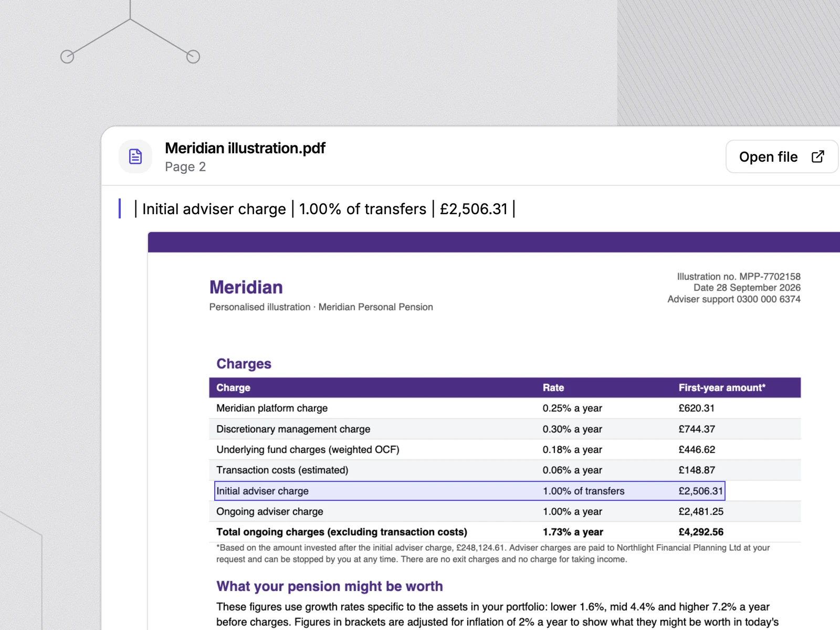Click the Personalised illustration subtitle
Image resolution: width=840 pixels, height=630 pixels.
321,307
